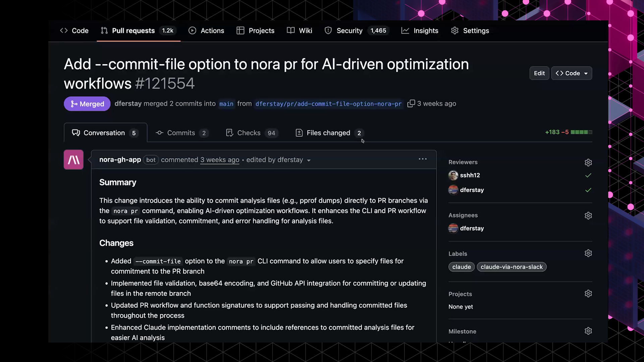This screenshot has height=362, width=644.
Task: Open reviewer dferstay profile link
Action: click(472, 190)
